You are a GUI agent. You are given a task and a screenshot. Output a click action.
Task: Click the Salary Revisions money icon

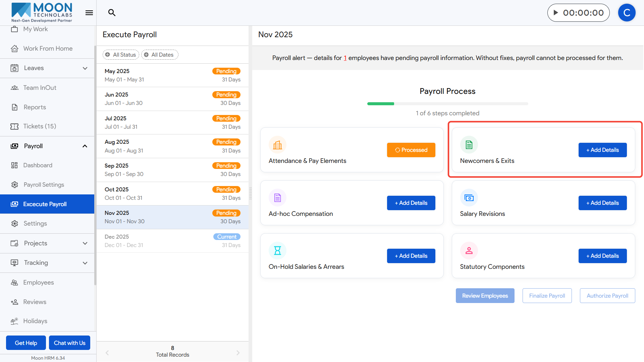pos(469,198)
